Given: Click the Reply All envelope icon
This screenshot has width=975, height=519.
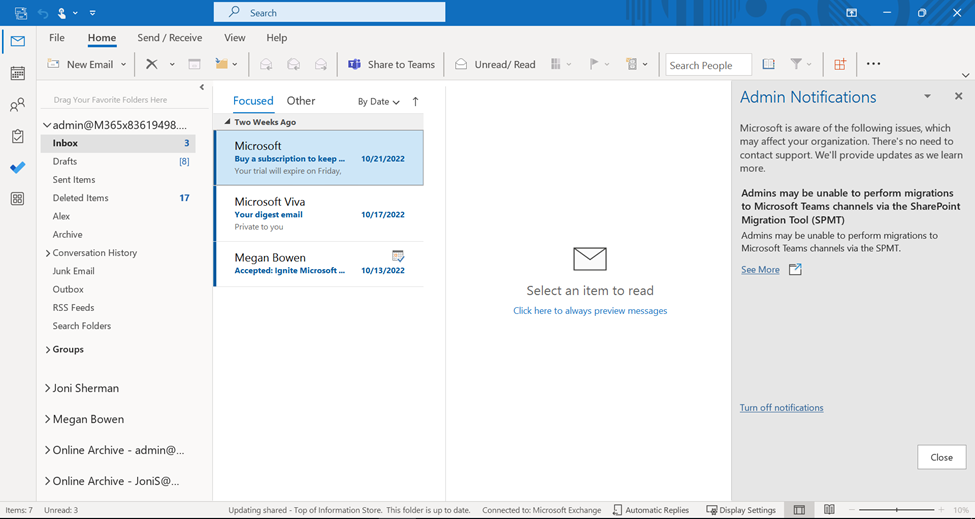Looking at the screenshot, I should [293, 64].
